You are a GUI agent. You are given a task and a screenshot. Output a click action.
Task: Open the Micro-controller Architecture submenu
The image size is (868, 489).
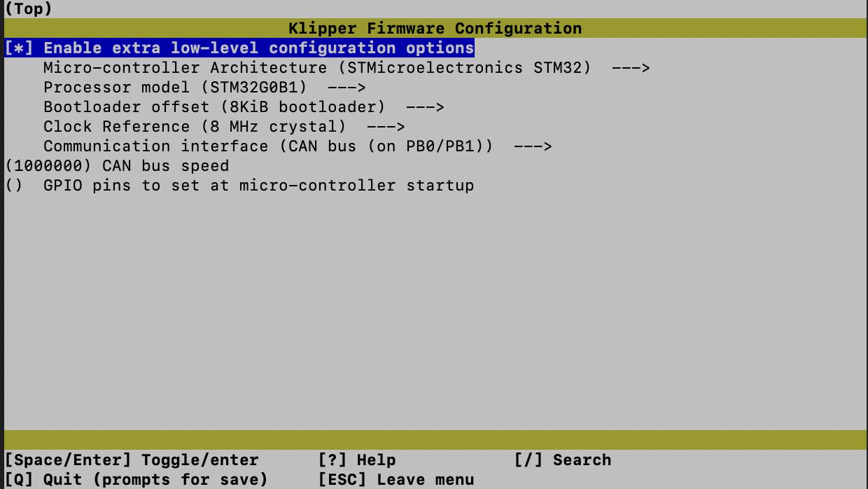pos(316,68)
